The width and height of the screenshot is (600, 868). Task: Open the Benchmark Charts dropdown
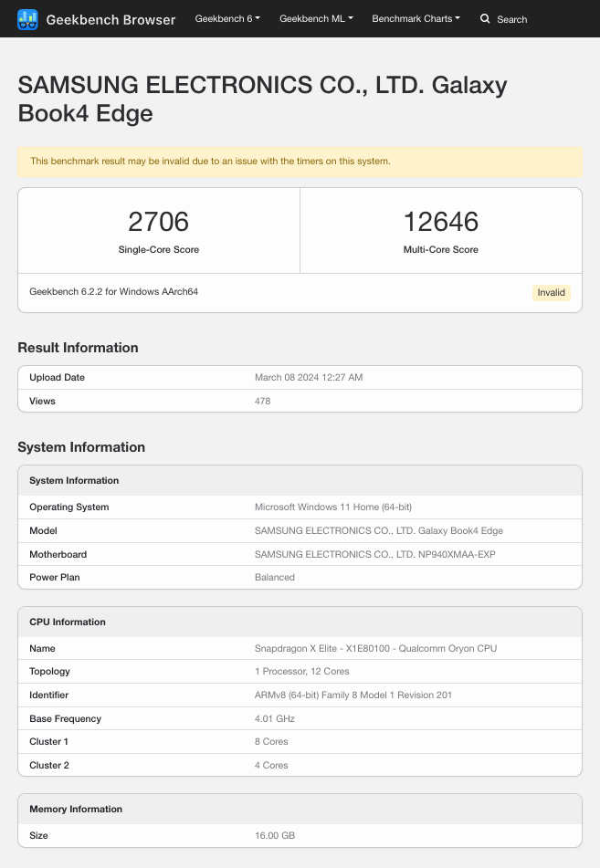[416, 18]
